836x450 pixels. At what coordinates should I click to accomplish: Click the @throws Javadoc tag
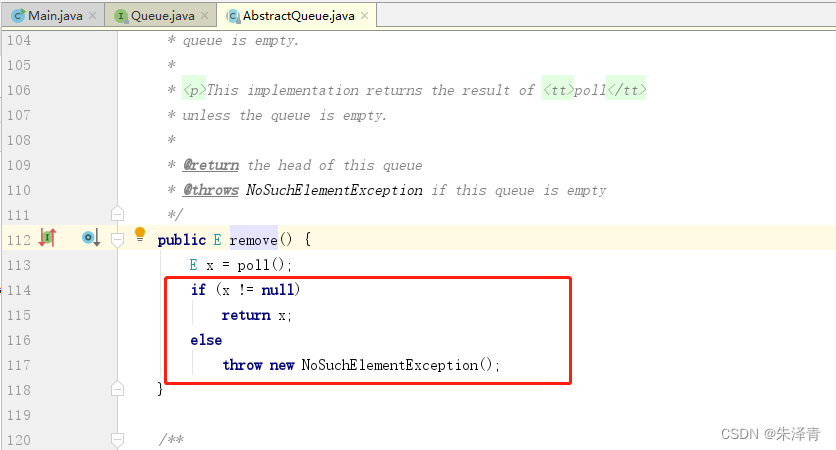(x=211, y=190)
